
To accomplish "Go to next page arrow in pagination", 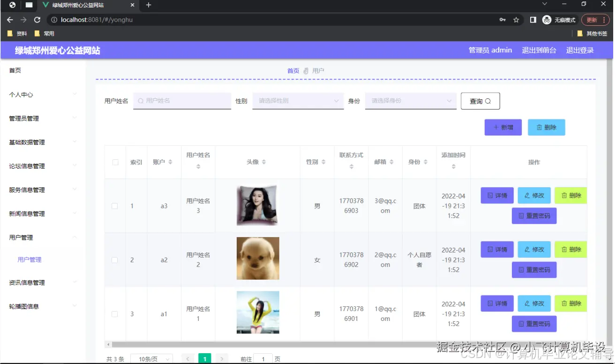I will (x=222, y=359).
